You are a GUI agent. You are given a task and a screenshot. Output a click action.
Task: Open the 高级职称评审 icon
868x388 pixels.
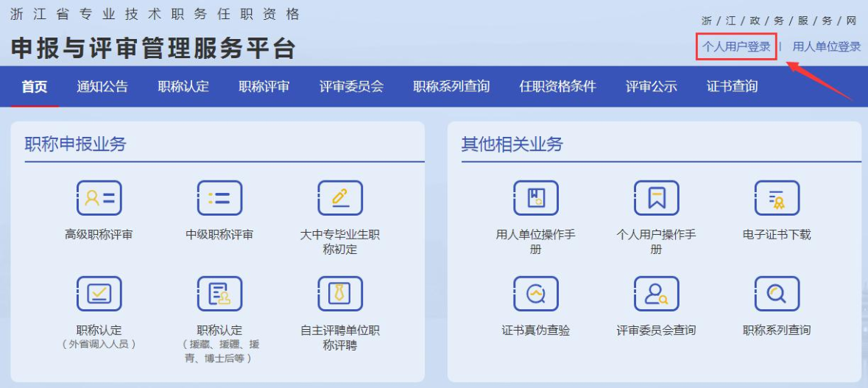click(x=99, y=198)
